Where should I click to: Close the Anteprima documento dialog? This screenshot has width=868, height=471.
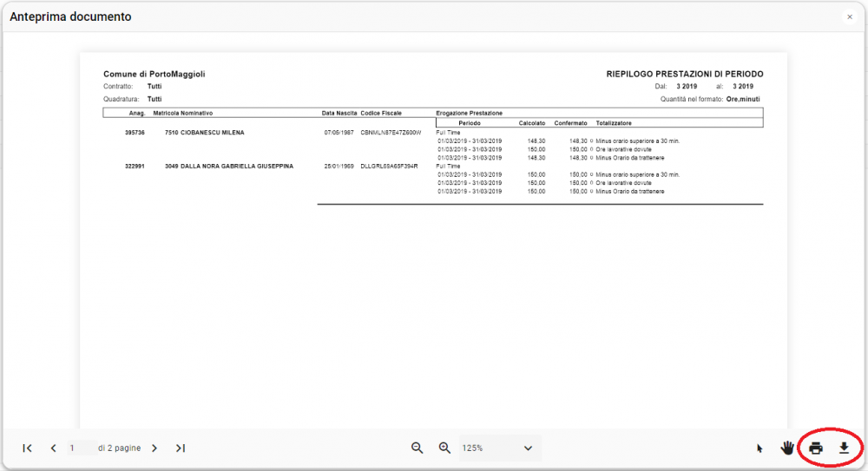coord(850,17)
